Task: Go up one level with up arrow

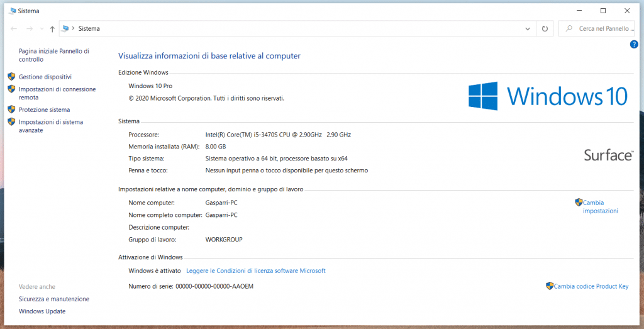Action: tap(52, 29)
